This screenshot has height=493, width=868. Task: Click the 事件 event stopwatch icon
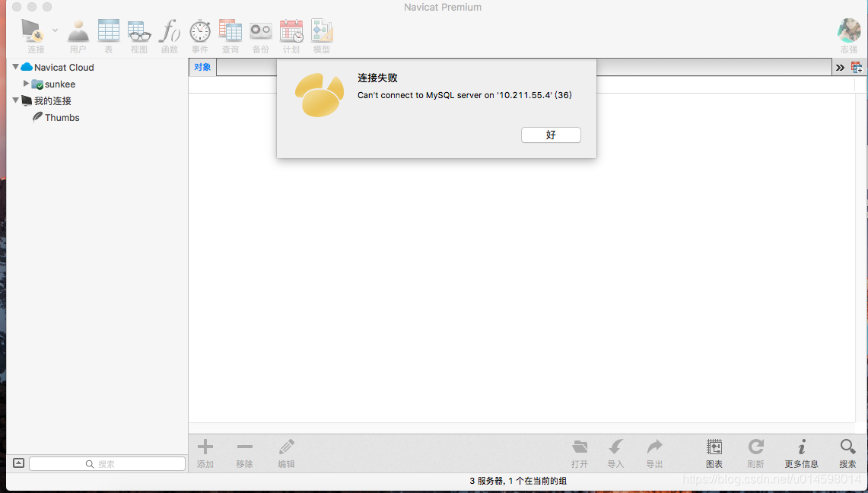click(200, 31)
